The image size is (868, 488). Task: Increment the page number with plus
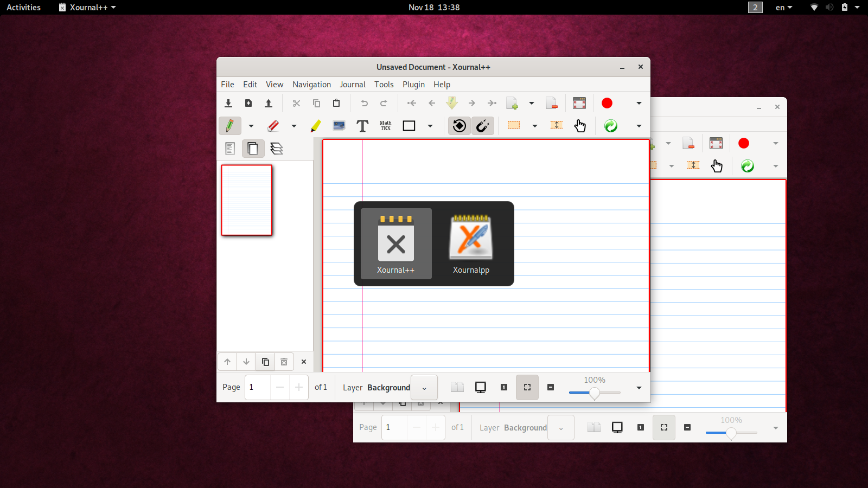click(x=299, y=387)
